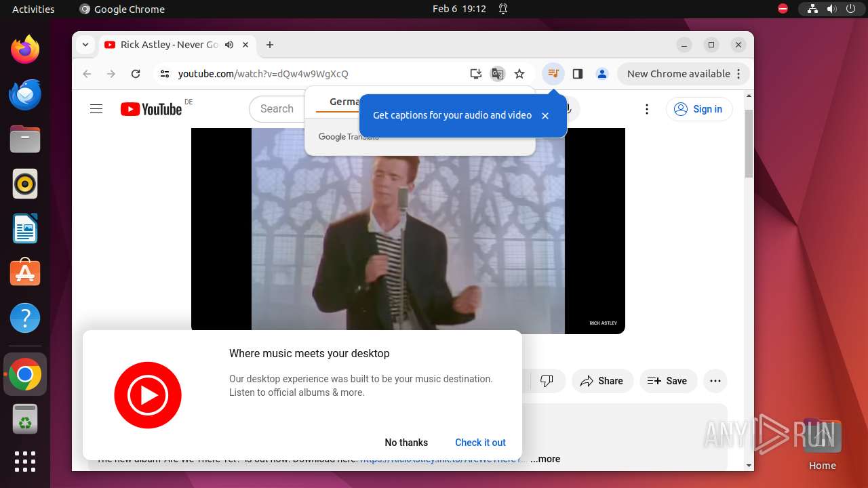This screenshot has width=868, height=488.
Task: Open Files manager from the dock
Action: click(x=25, y=139)
